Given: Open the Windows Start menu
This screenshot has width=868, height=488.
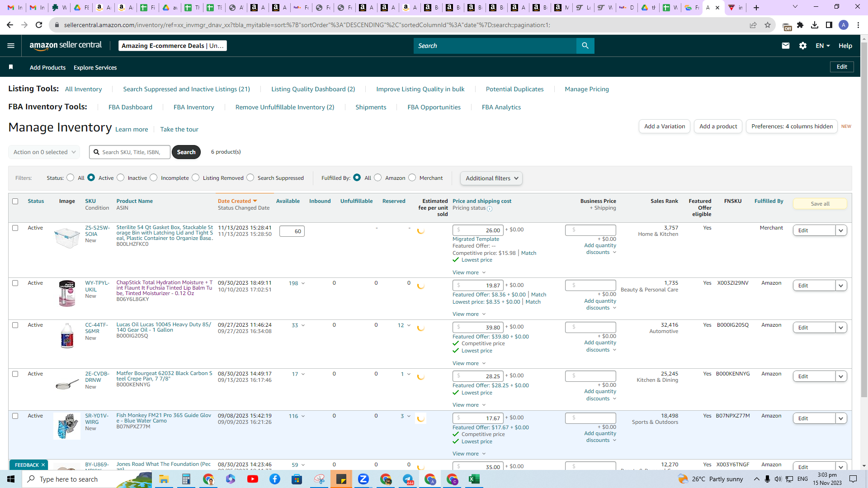Looking at the screenshot, I should click(x=11, y=479).
